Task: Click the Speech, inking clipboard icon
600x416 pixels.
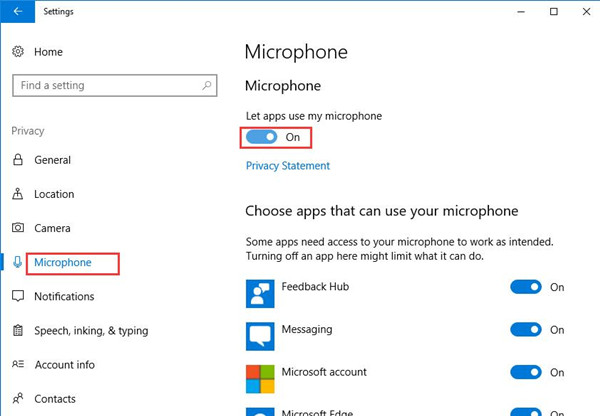Action: 18,330
